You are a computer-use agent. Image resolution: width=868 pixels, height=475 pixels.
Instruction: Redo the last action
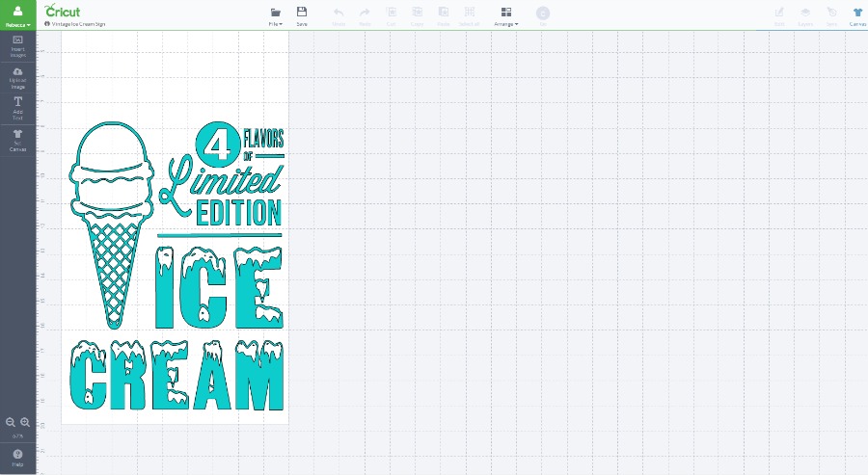365,16
